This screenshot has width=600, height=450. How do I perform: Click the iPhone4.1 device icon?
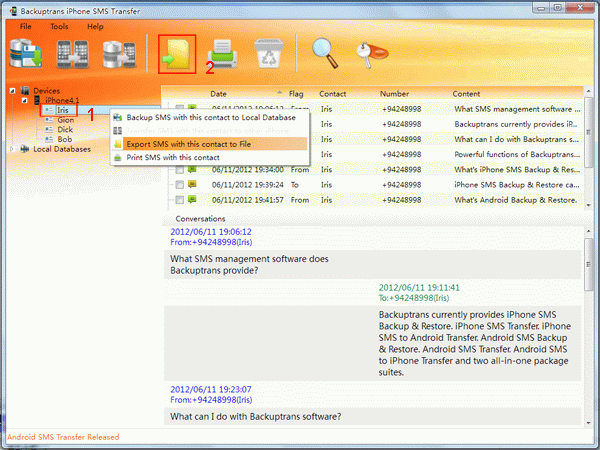click(37, 100)
